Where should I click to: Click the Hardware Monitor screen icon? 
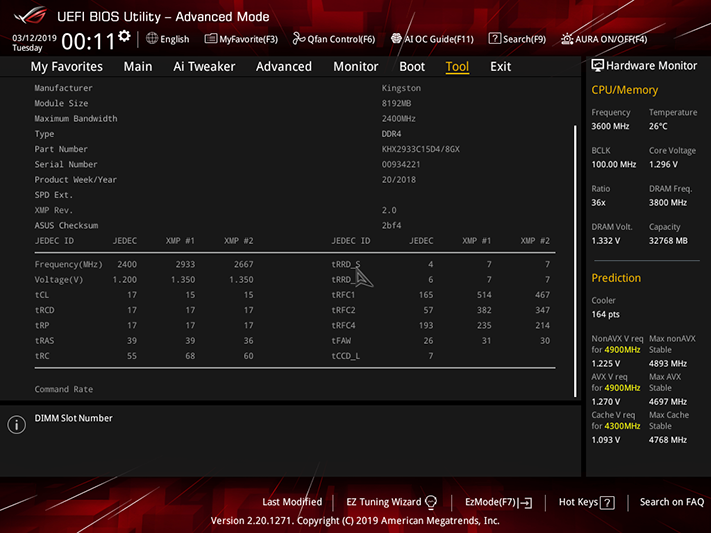pyautogui.click(x=598, y=65)
